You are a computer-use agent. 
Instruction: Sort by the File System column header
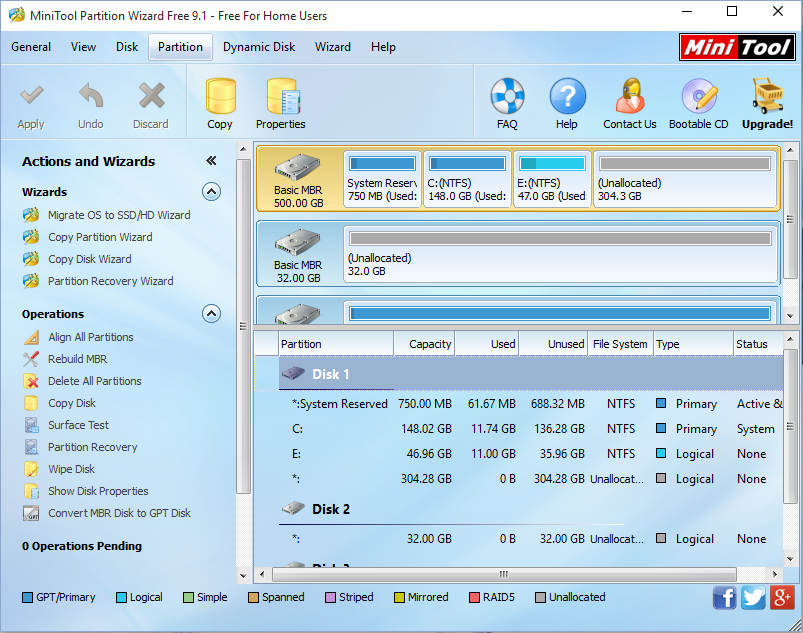coord(621,344)
